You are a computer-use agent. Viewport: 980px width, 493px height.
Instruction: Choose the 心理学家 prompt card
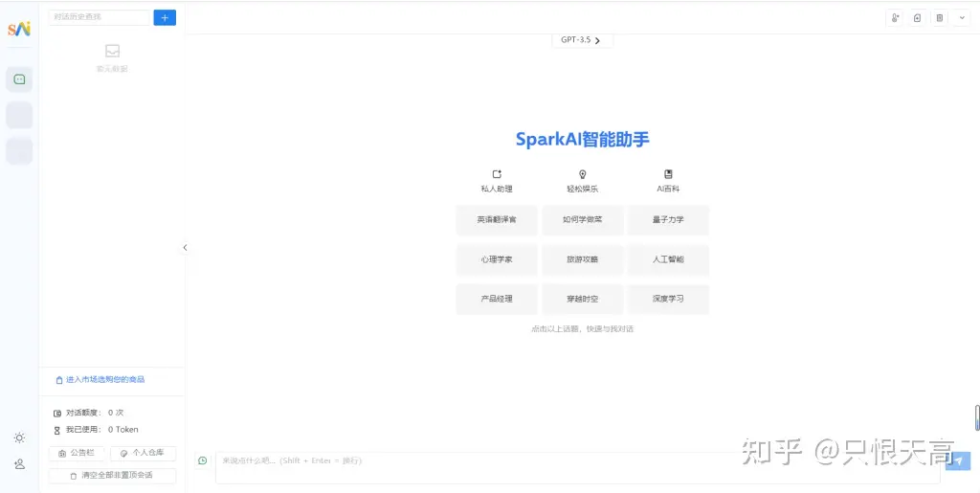[497, 259]
